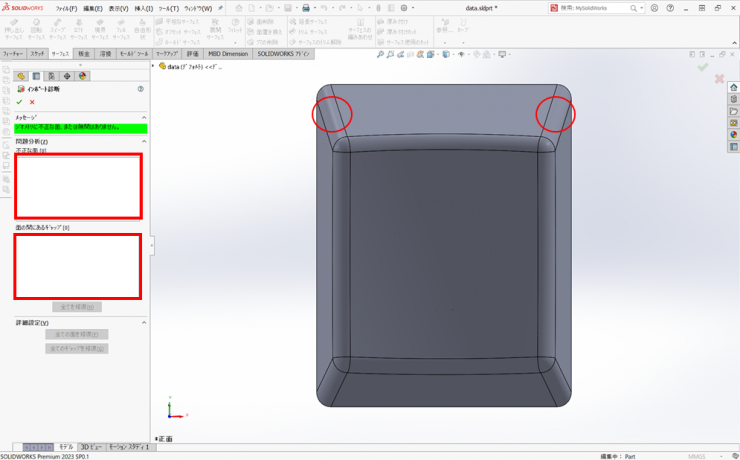This screenshot has height=460, width=740.
Task: Collapse the 詳細設定 section
Action: point(143,323)
